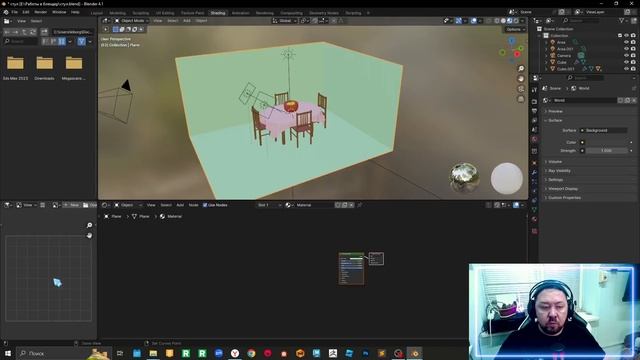Open the Tool properties tab icon
The image size is (640, 360).
(x=534, y=90)
